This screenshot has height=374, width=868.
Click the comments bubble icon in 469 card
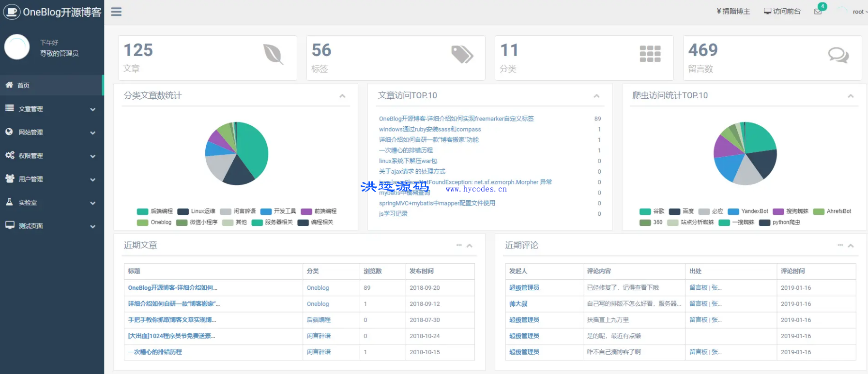click(838, 55)
